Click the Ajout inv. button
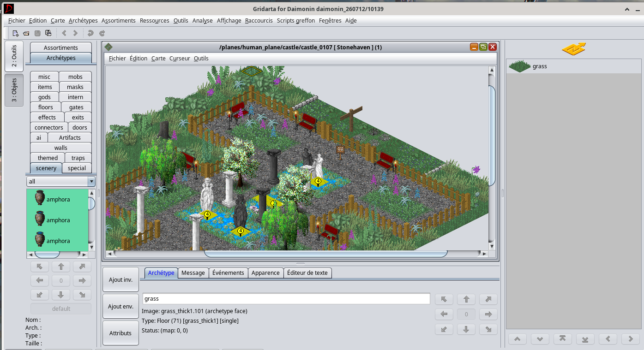 coord(120,279)
